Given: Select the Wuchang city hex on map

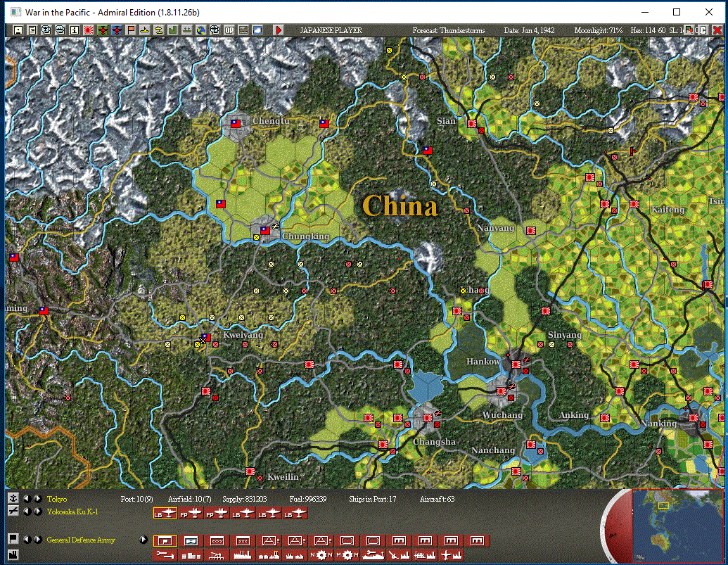Looking at the screenshot, I should [x=502, y=391].
